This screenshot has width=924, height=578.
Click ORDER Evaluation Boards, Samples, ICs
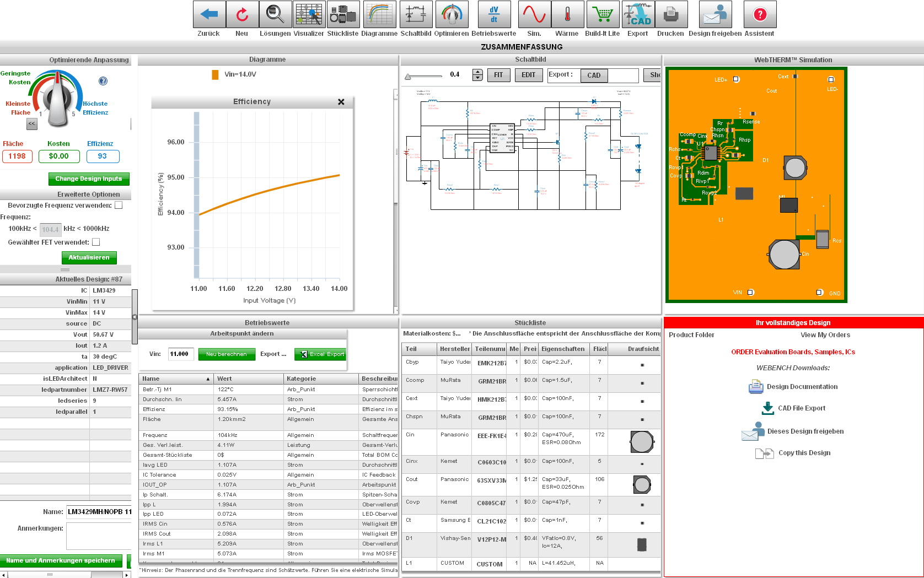tap(793, 352)
